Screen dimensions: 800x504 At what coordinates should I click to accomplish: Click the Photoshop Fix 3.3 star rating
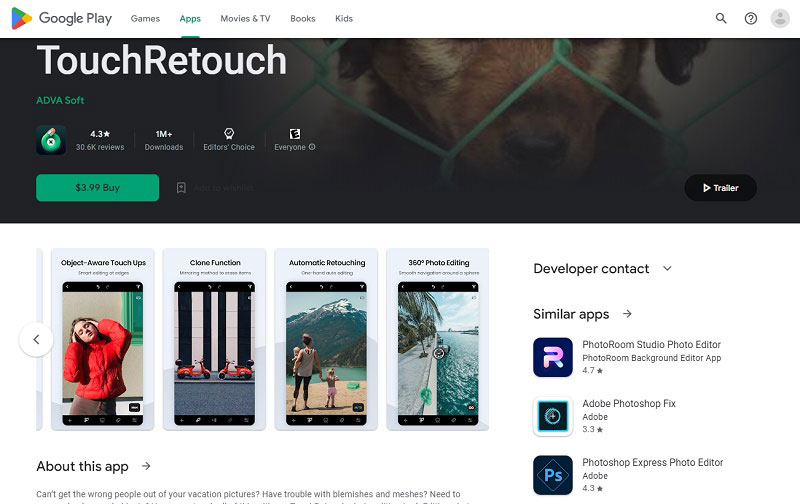coord(592,430)
